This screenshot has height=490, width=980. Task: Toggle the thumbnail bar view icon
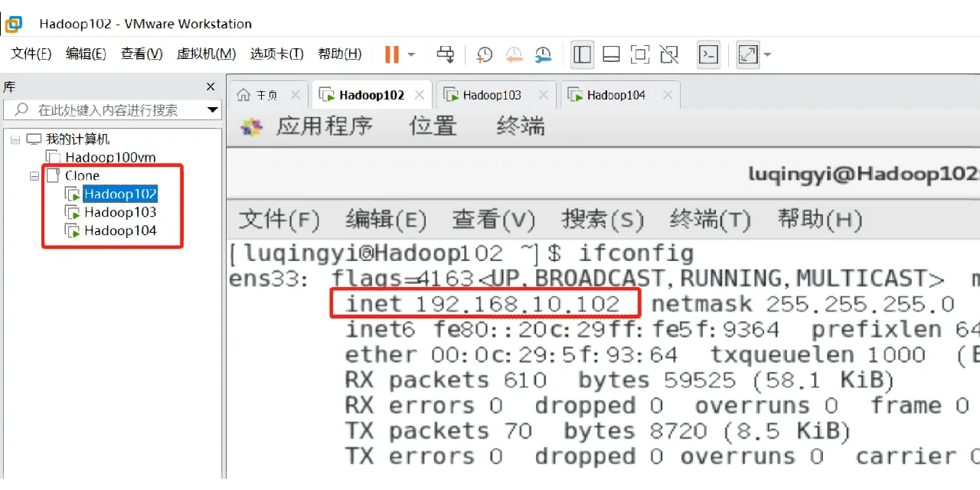[611, 54]
